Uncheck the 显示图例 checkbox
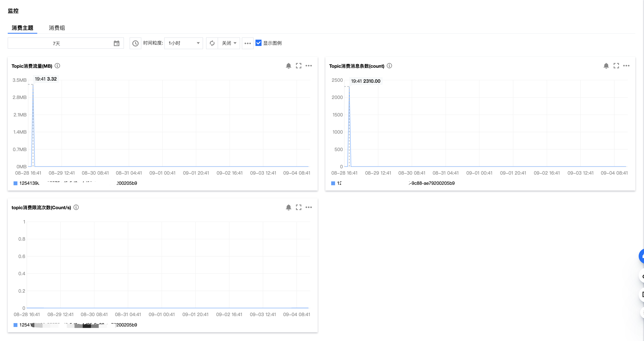 tap(259, 43)
